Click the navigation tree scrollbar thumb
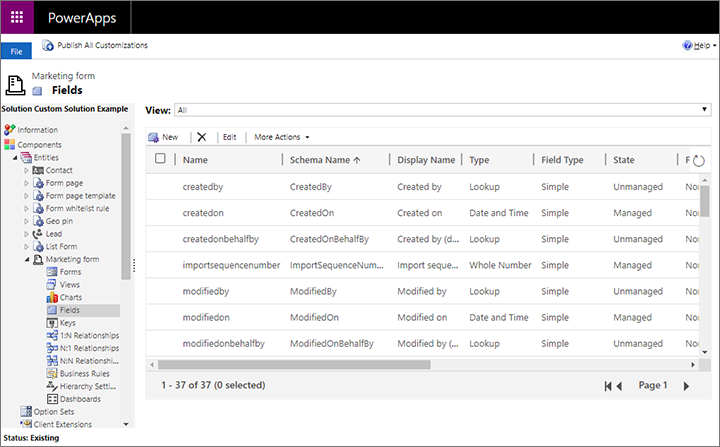 (x=126, y=206)
